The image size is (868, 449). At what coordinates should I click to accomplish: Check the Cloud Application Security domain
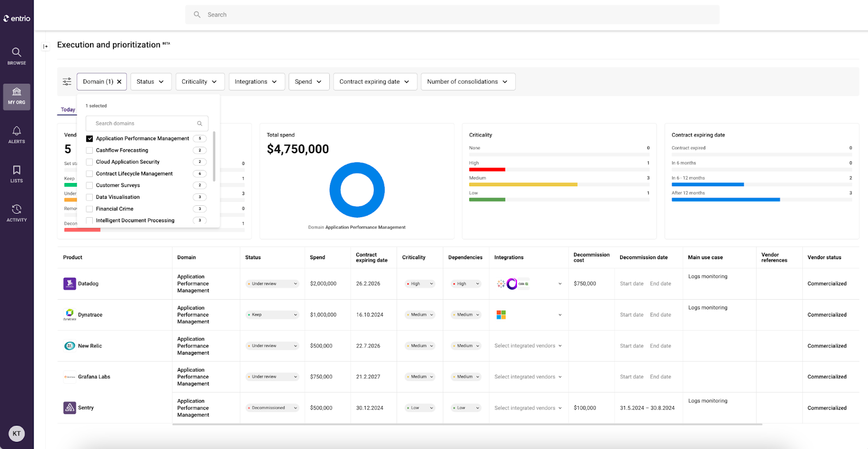coord(90,162)
